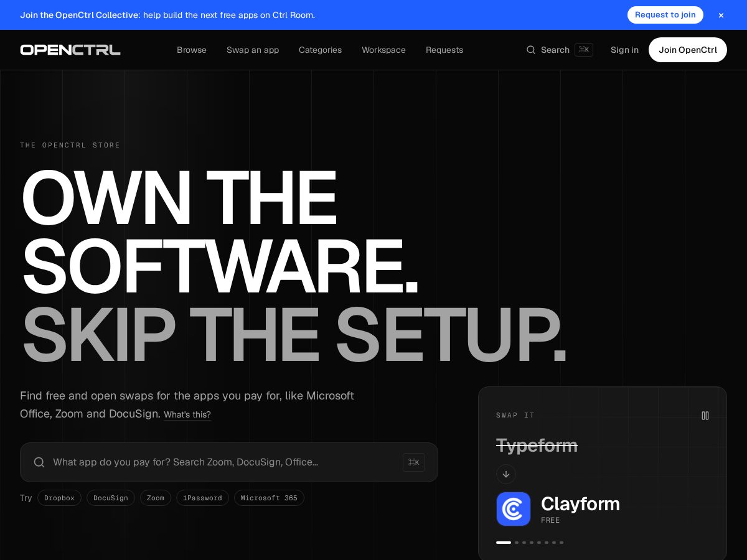The width and height of the screenshot is (747, 560).
Task: Jump to the last carousel slide dot
Action: click(561, 543)
